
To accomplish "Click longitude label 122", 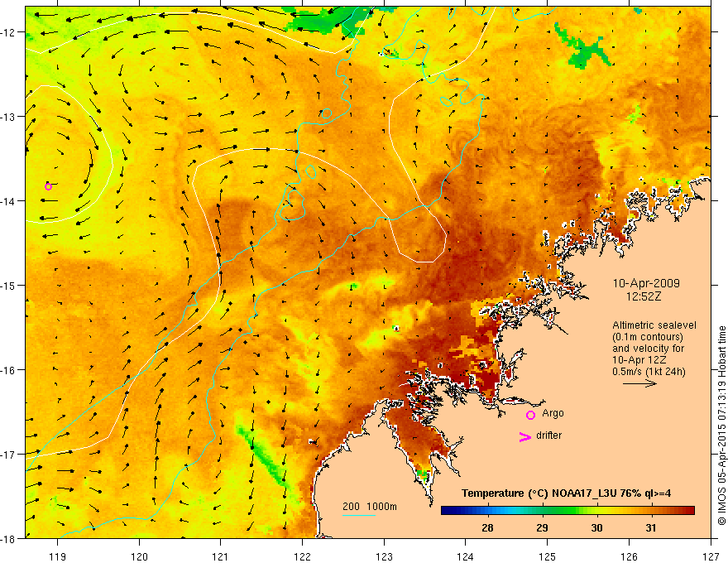I will tap(302, 556).
